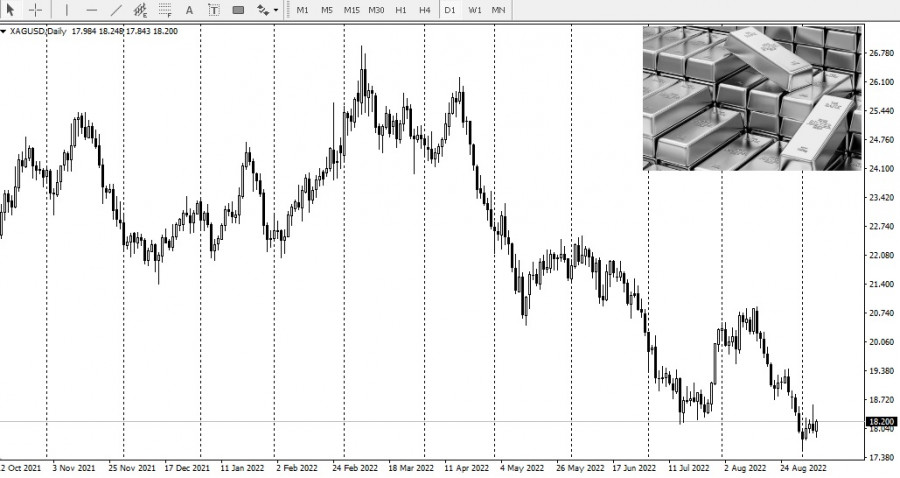Click the 25.440 price axis label
This screenshot has height=478, width=900.
coord(882,111)
